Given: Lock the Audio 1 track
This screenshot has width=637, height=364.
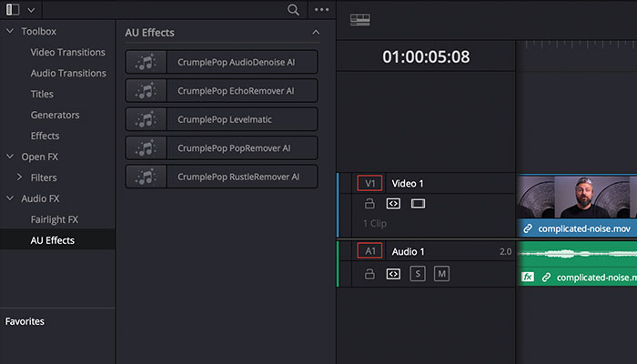Looking at the screenshot, I should pyautogui.click(x=369, y=273).
